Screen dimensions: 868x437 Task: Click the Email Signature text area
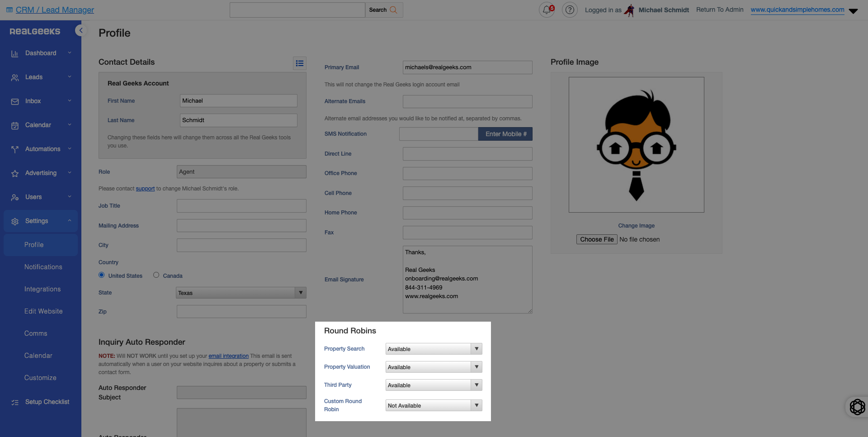point(467,280)
